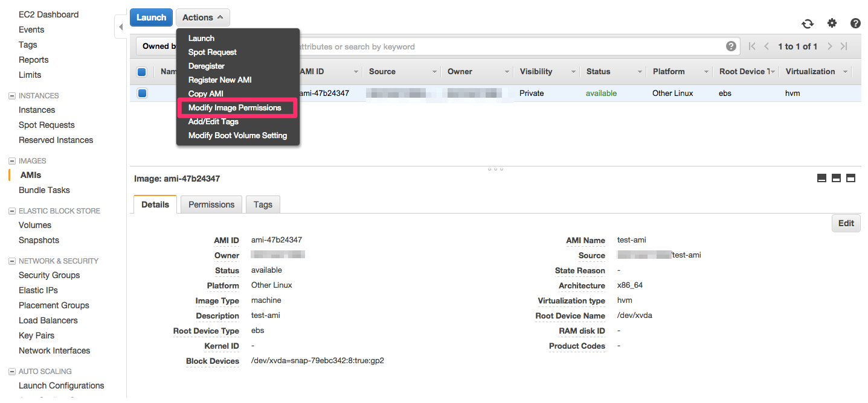Toggle the select-all checkbox in the table header
Screen dimensions: 868x403
pyautogui.click(x=142, y=72)
